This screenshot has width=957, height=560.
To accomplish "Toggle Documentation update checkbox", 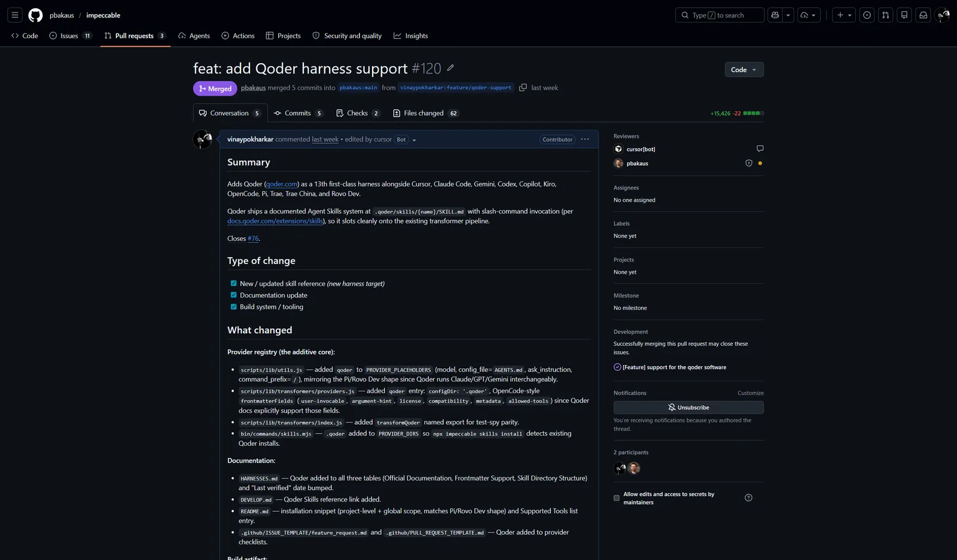I will 233,295.
